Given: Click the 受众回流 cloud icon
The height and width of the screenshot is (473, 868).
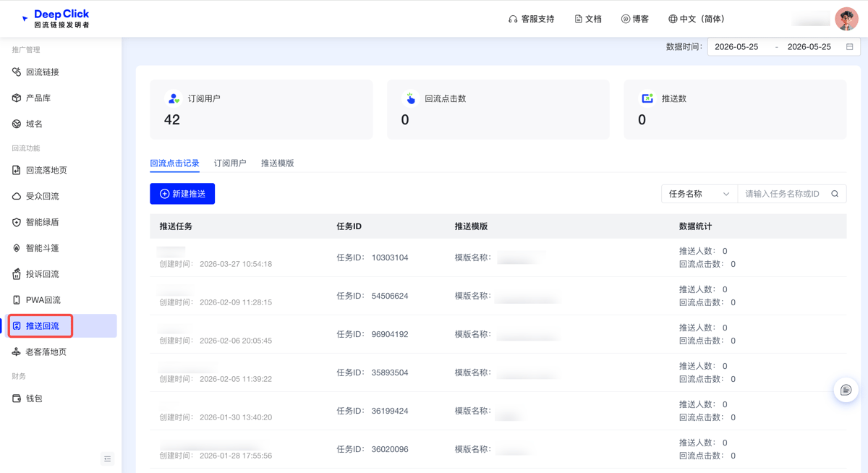Looking at the screenshot, I should 17,196.
